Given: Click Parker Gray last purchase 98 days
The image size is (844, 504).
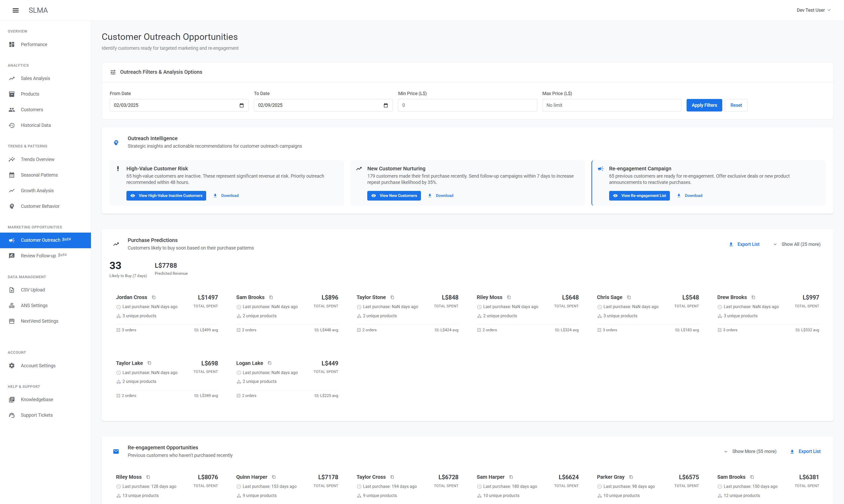Looking at the screenshot, I should (x=629, y=486).
